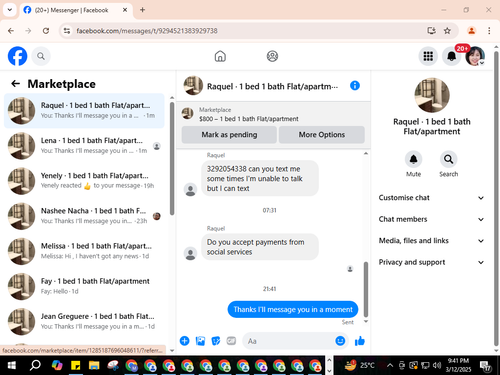Click the address bar URL
The width and height of the screenshot is (500, 375).
[x=147, y=31]
